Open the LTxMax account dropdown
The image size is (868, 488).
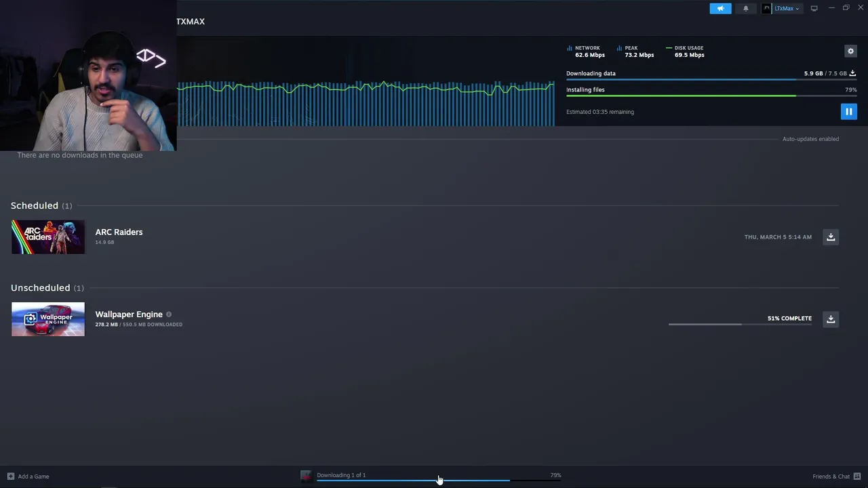[x=781, y=8]
